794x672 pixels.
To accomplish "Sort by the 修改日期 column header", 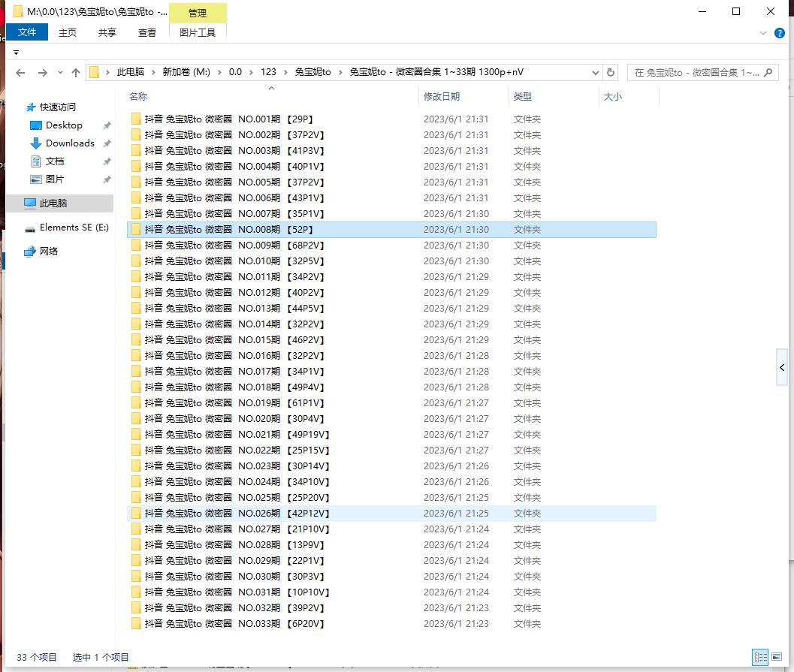I will pos(442,96).
